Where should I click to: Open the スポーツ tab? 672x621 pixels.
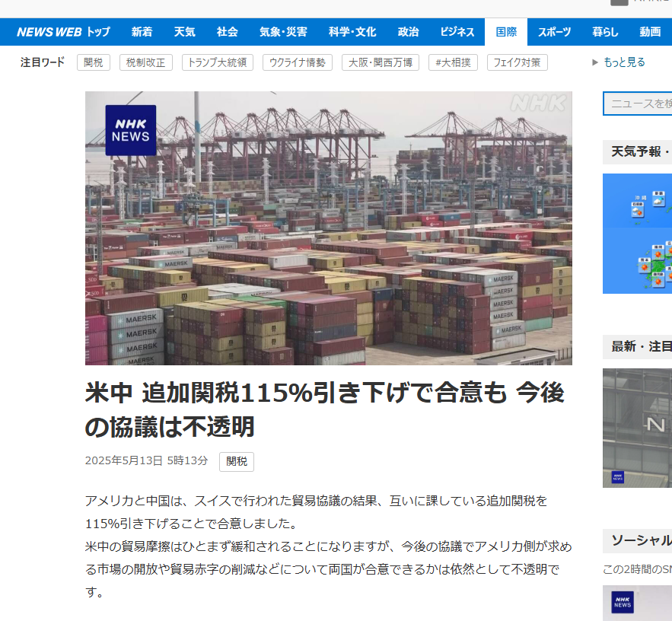point(555,32)
